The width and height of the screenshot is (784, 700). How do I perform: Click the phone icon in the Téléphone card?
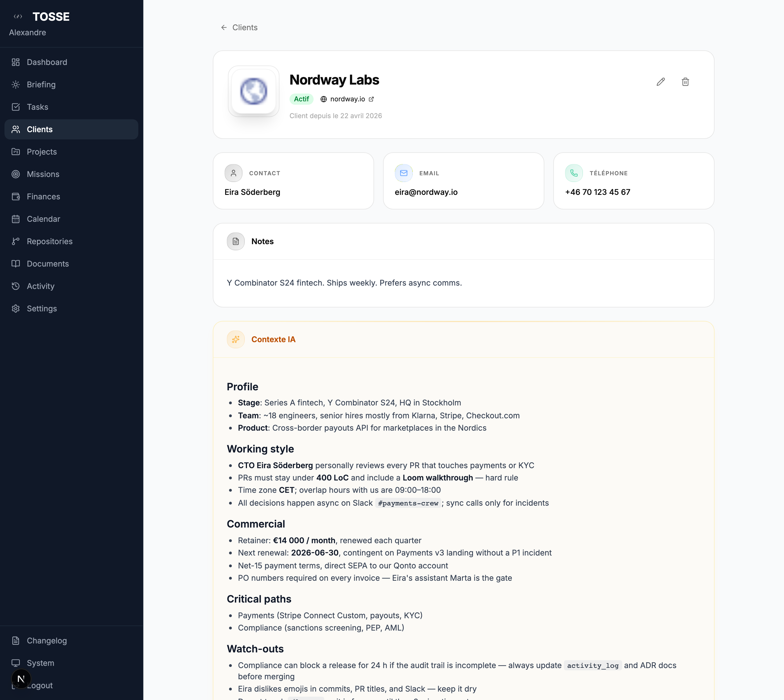tap(573, 173)
